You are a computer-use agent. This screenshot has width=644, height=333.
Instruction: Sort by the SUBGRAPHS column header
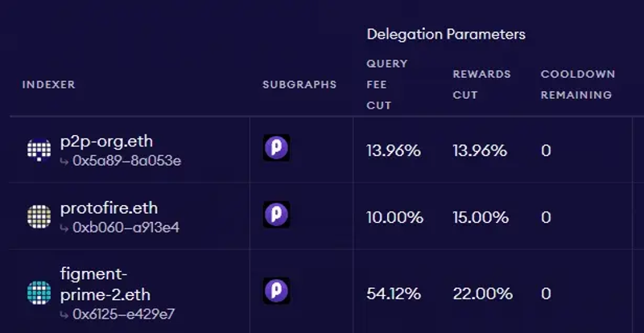[299, 84]
